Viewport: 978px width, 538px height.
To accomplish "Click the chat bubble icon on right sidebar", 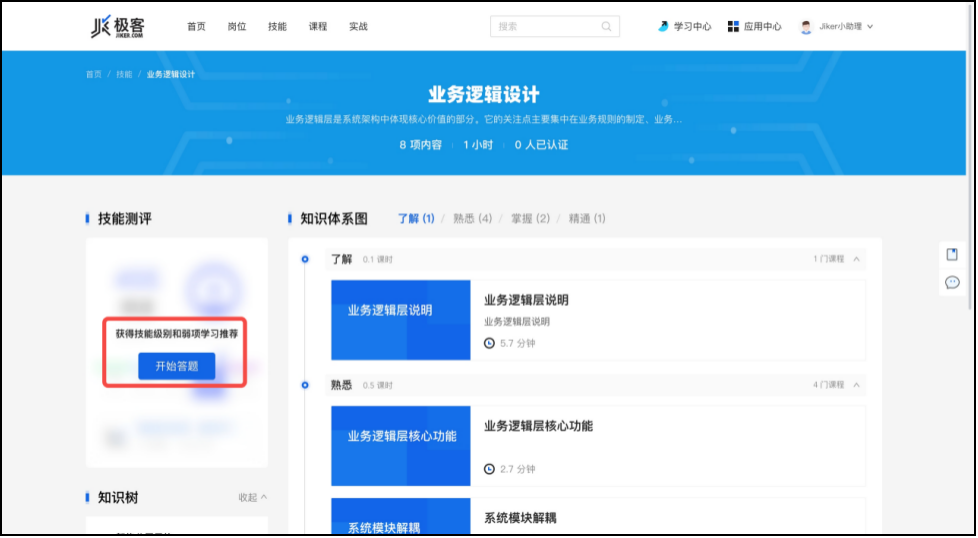I will click(x=952, y=283).
